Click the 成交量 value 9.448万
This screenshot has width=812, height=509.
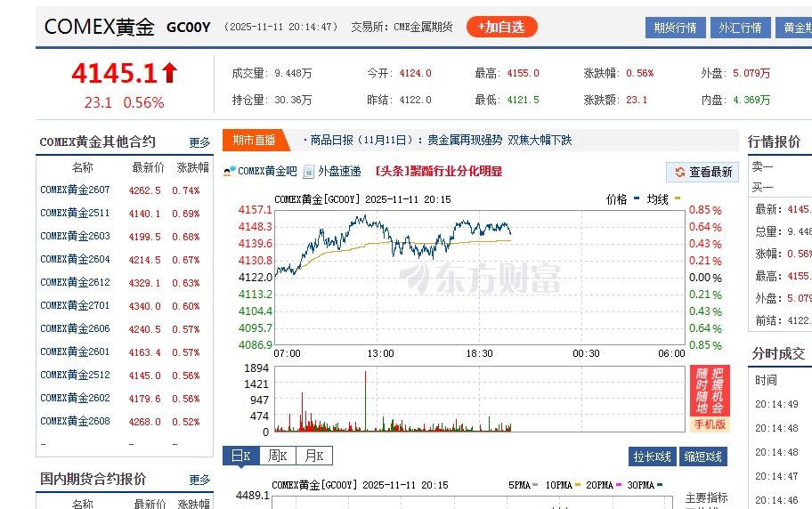(x=293, y=74)
